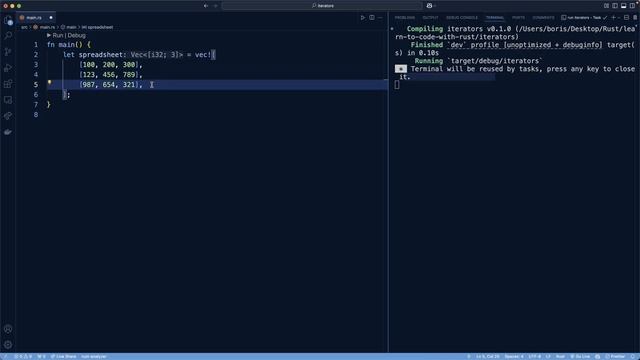Screen dimensions: 640x360
Task: Open errors and warnings count in status bar
Action: [x=23, y=357]
